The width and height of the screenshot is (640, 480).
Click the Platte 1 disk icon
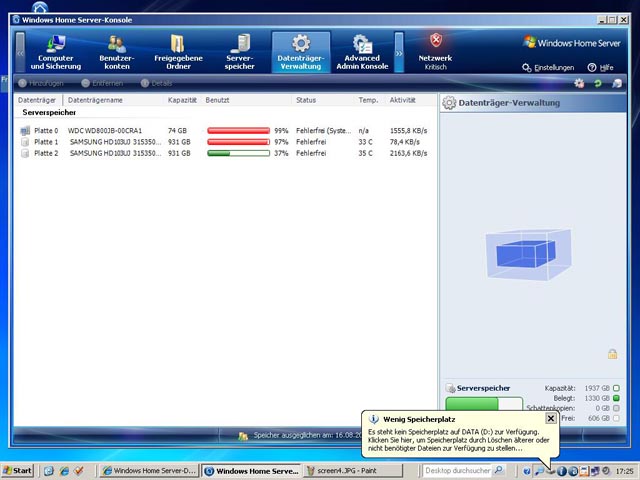point(25,142)
